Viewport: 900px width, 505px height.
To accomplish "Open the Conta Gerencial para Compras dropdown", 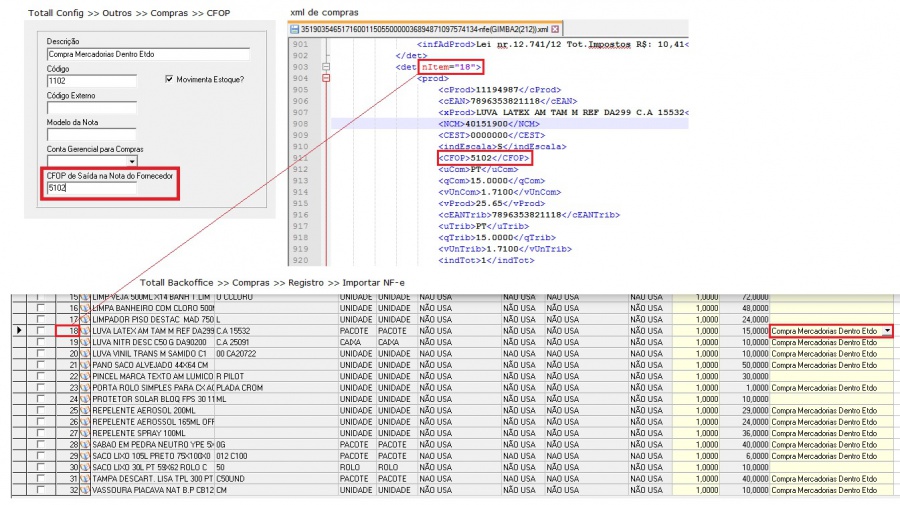I will 132,160.
